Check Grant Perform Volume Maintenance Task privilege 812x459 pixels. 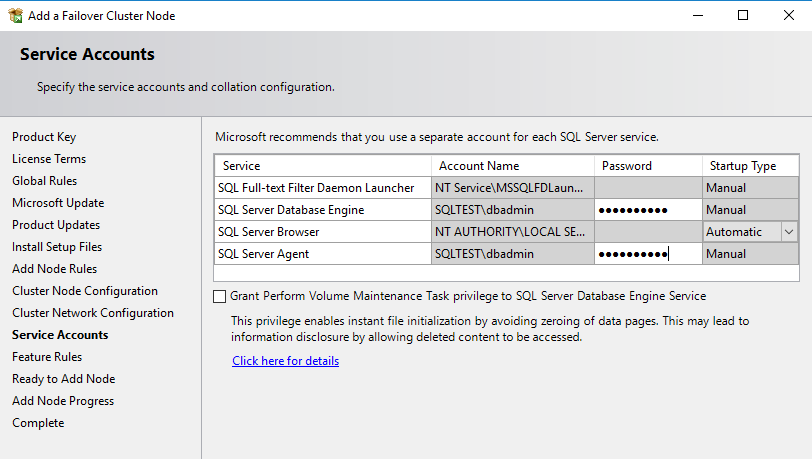[220, 296]
